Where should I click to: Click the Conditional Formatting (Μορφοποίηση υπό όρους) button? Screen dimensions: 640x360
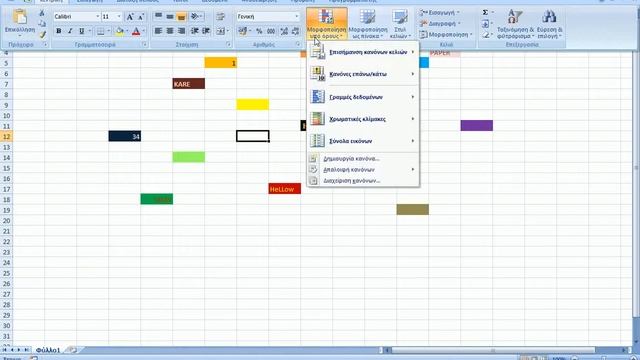[327, 24]
